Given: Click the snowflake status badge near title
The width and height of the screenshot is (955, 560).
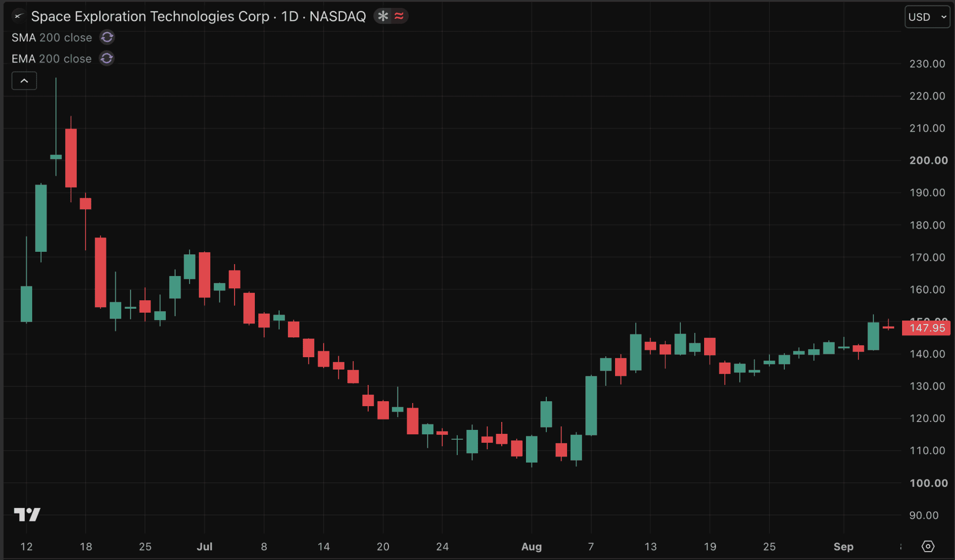Looking at the screenshot, I should (382, 16).
